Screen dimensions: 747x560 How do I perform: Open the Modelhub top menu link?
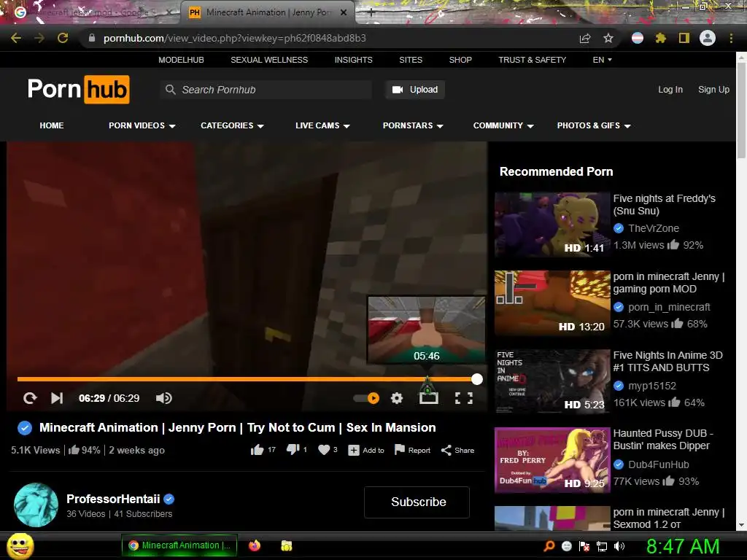pos(181,60)
